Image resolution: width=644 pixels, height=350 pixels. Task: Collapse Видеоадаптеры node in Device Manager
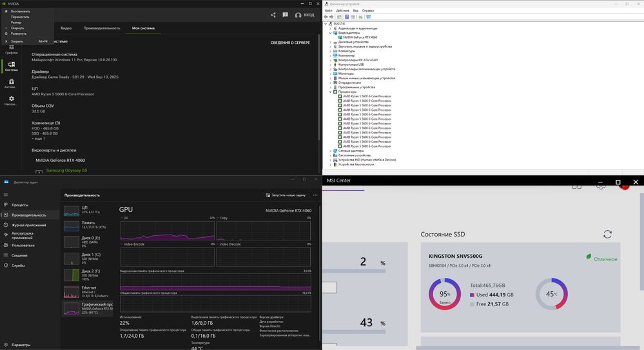click(330, 33)
